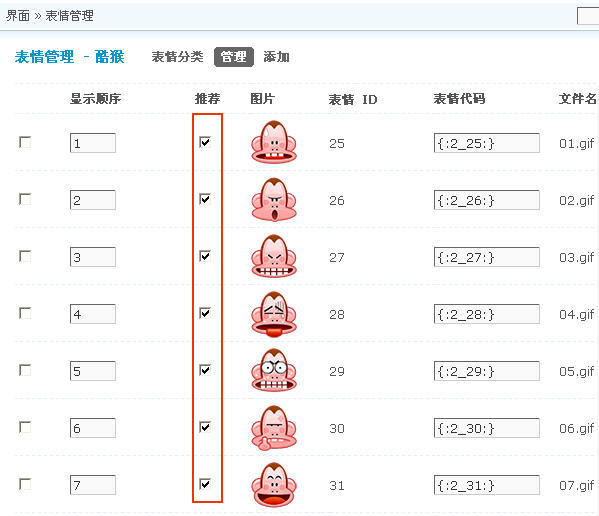This screenshot has width=599, height=516.
Task: Click the thinking monkey emoticon ID 30
Action: click(x=274, y=427)
